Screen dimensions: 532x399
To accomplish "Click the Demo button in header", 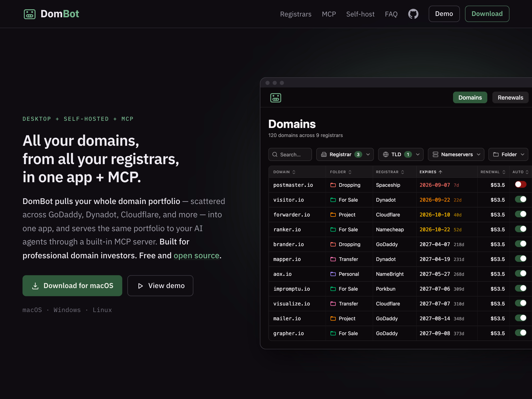I will click(x=444, y=14).
